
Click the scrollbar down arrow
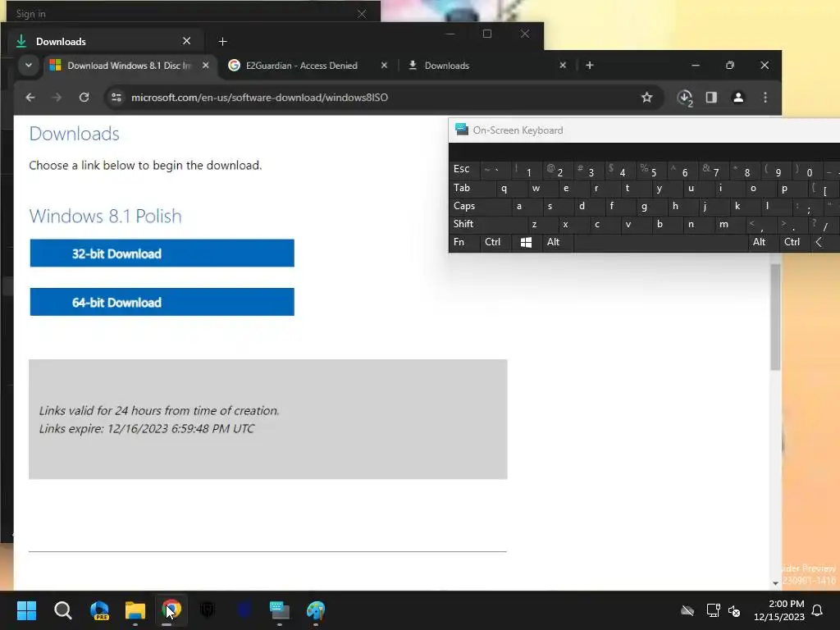(775, 583)
